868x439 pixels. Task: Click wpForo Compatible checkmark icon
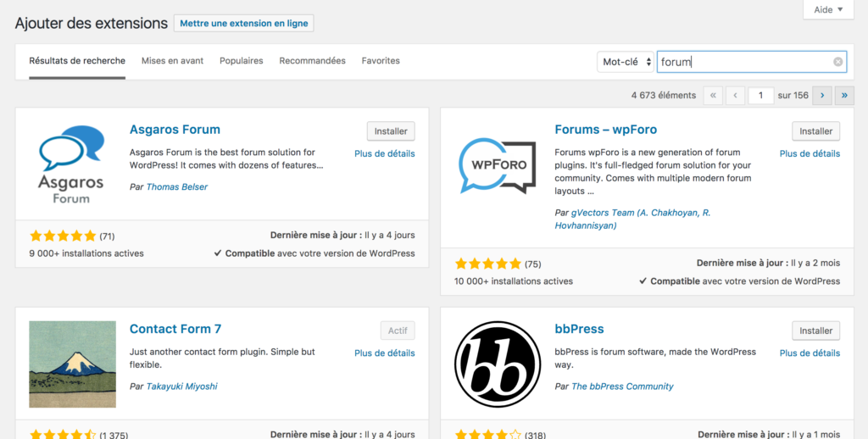click(x=643, y=281)
